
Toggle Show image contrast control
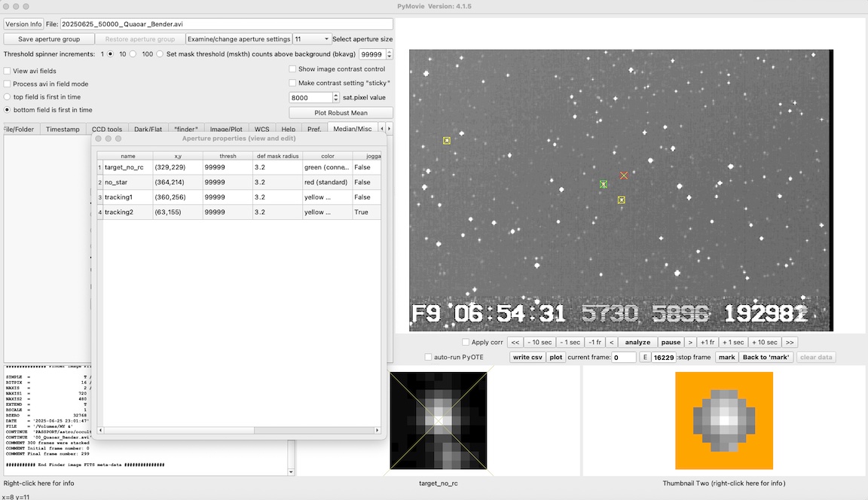tap(293, 69)
